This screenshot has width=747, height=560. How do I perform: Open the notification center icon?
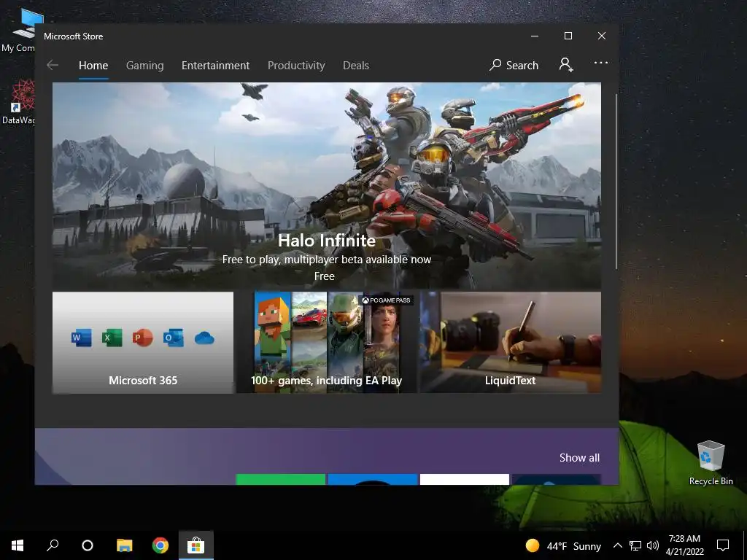[723, 545]
